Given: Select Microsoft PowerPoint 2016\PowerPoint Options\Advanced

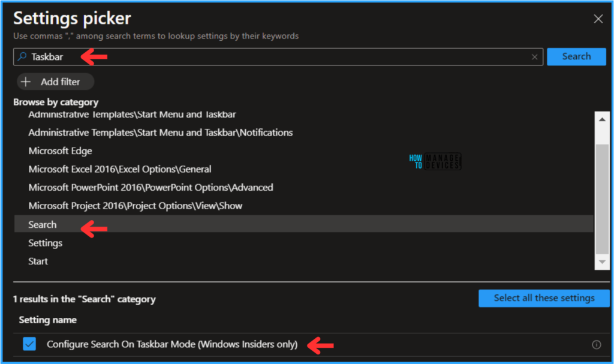Looking at the screenshot, I should tap(151, 188).
